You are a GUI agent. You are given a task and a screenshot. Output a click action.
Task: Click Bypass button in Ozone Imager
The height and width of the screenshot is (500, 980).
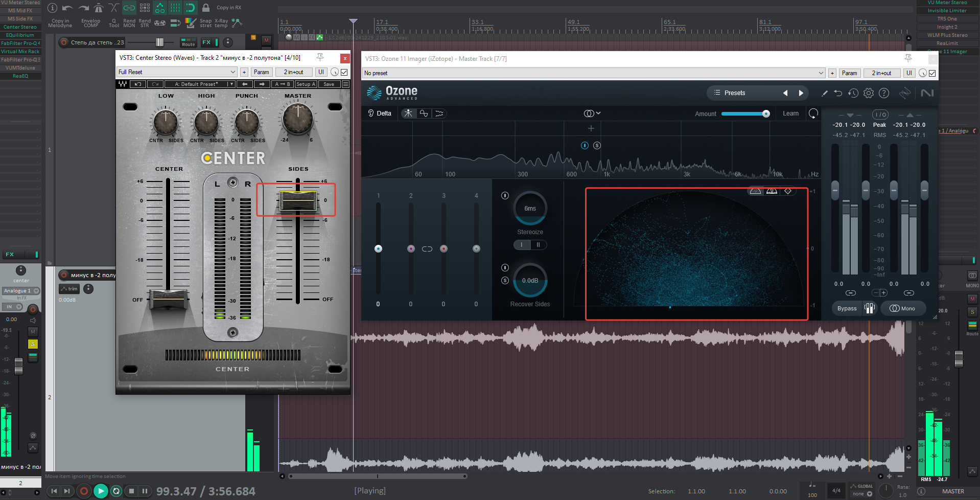pyautogui.click(x=847, y=308)
